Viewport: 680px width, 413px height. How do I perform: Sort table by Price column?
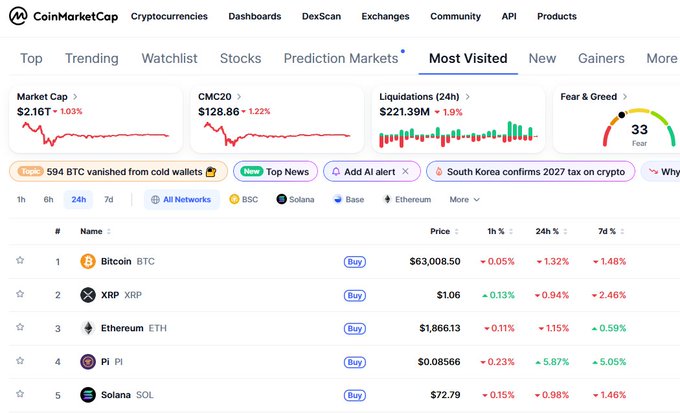point(444,231)
